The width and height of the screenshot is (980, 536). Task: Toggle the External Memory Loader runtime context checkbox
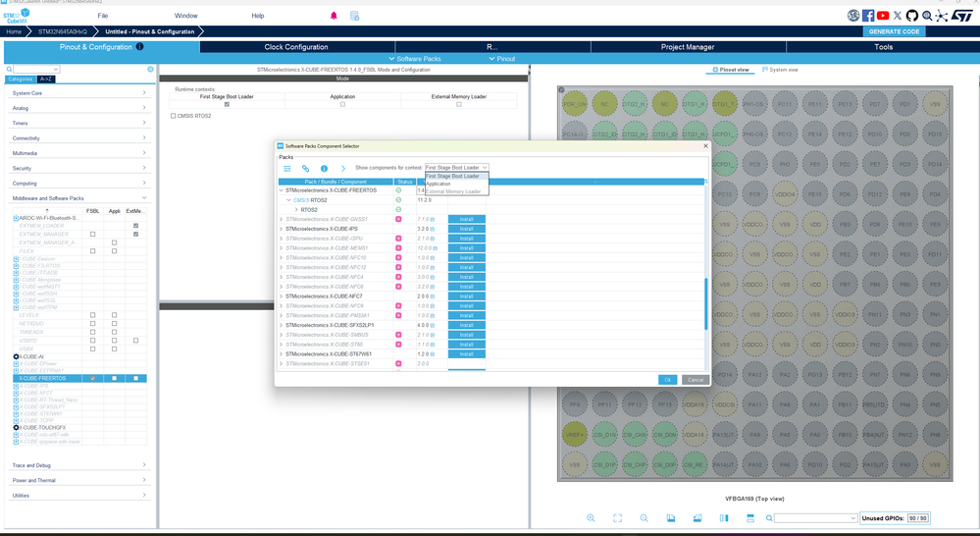459,104
